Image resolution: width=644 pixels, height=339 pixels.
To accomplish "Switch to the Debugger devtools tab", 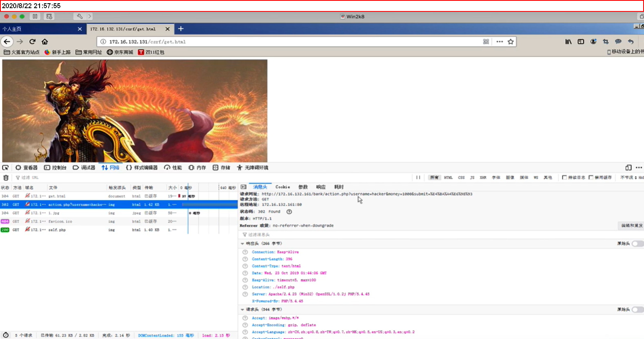I will pos(84,168).
